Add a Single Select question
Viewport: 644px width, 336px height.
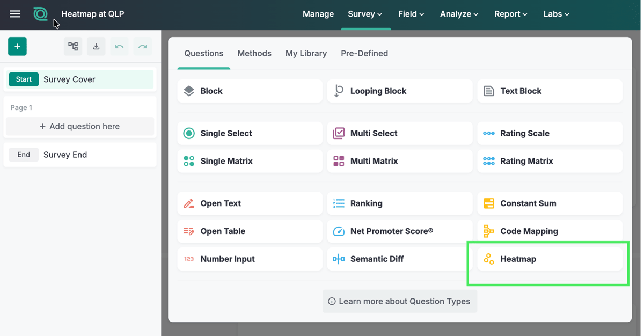pyautogui.click(x=250, y=133)
